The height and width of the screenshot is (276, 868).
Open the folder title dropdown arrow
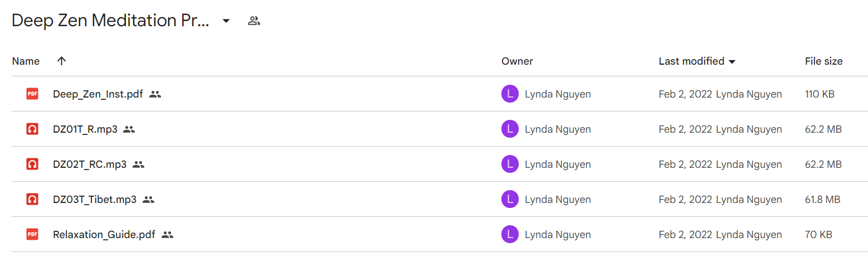(226, 21)
